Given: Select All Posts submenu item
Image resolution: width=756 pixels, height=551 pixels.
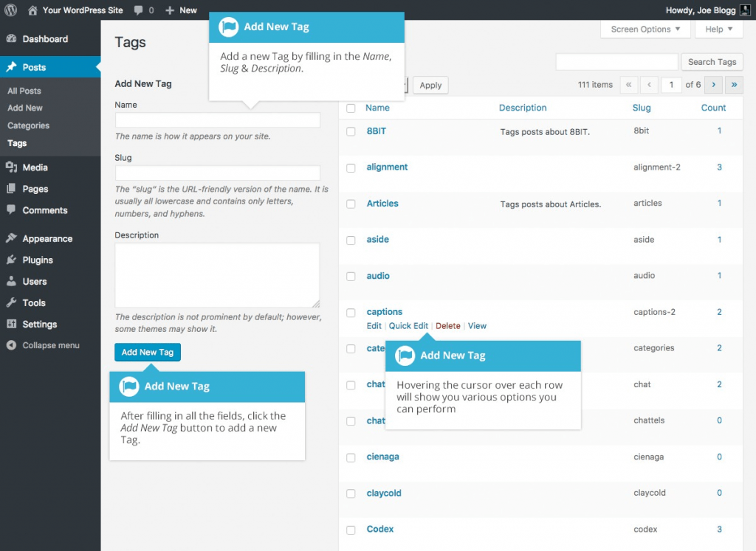Looking at the screenshot, I should 24,91.
